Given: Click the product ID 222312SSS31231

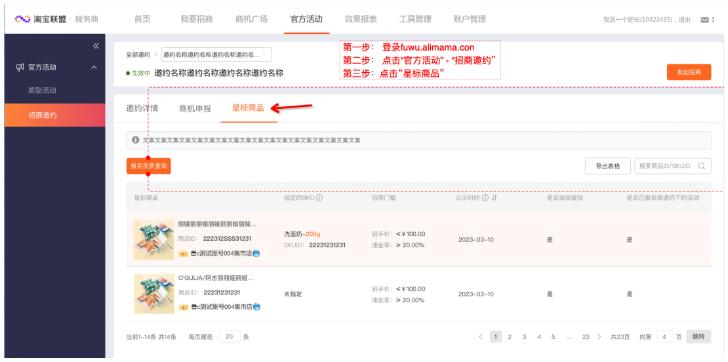Looking at the screenshot, I should [x=227, y=239].
